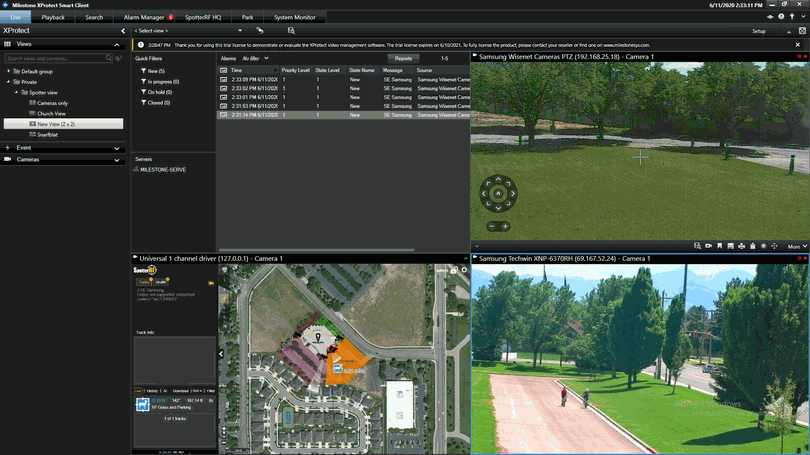Open the More menu in camera toolbar
810x455 pixels.
(797, 246)
